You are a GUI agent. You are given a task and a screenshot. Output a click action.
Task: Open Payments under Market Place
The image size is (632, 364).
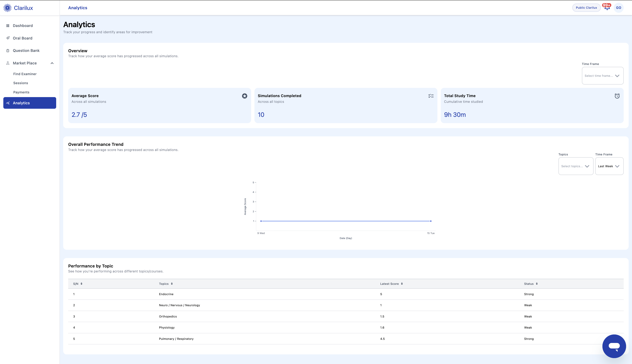point(21,92)
